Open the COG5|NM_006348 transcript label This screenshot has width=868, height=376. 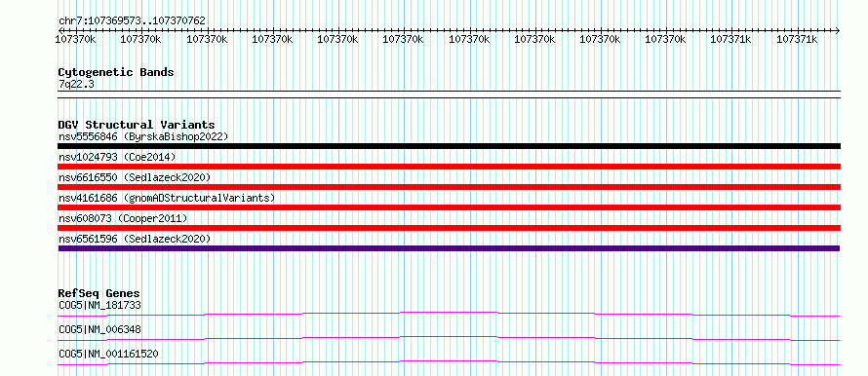(99, 329)
